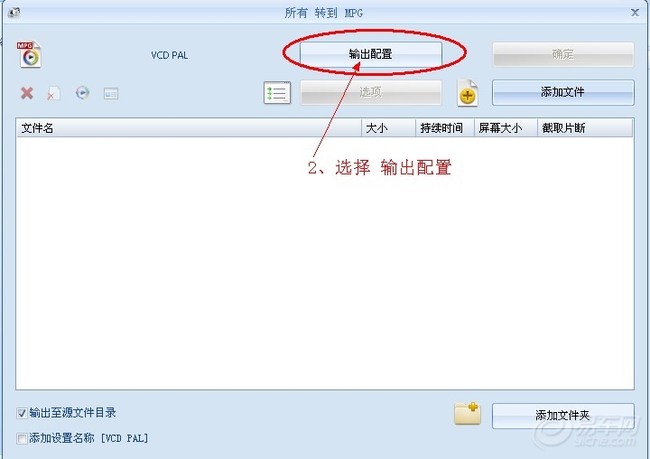Click the 添加文件 button

point(563,92)
